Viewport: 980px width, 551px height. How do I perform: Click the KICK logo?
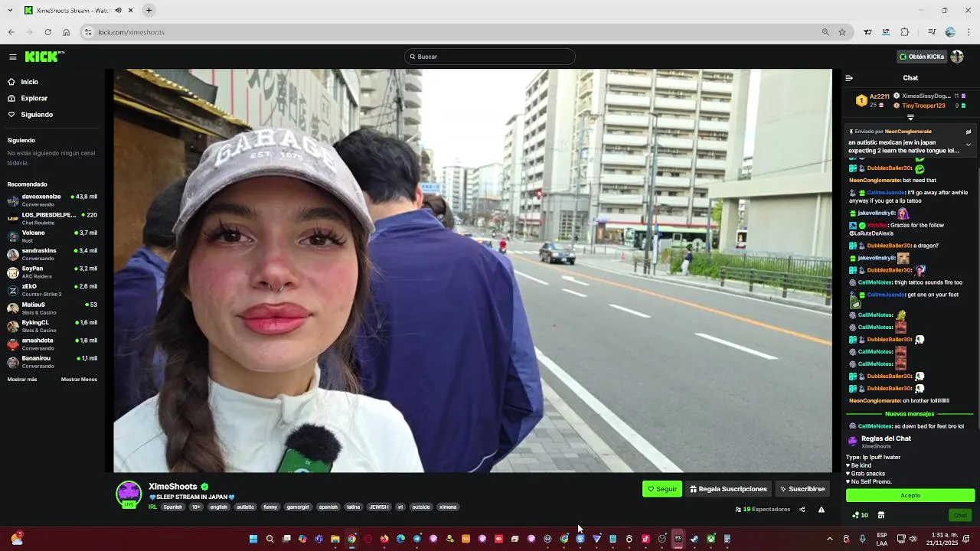click(44, 57)
